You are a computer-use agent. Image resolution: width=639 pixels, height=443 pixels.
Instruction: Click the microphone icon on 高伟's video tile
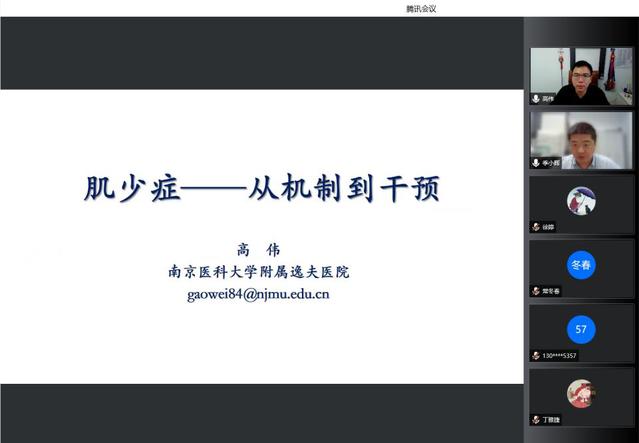(537, 99)
